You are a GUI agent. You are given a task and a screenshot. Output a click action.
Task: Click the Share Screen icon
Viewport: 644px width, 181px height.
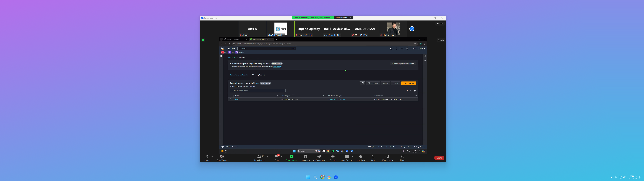[x=292, y=156]
